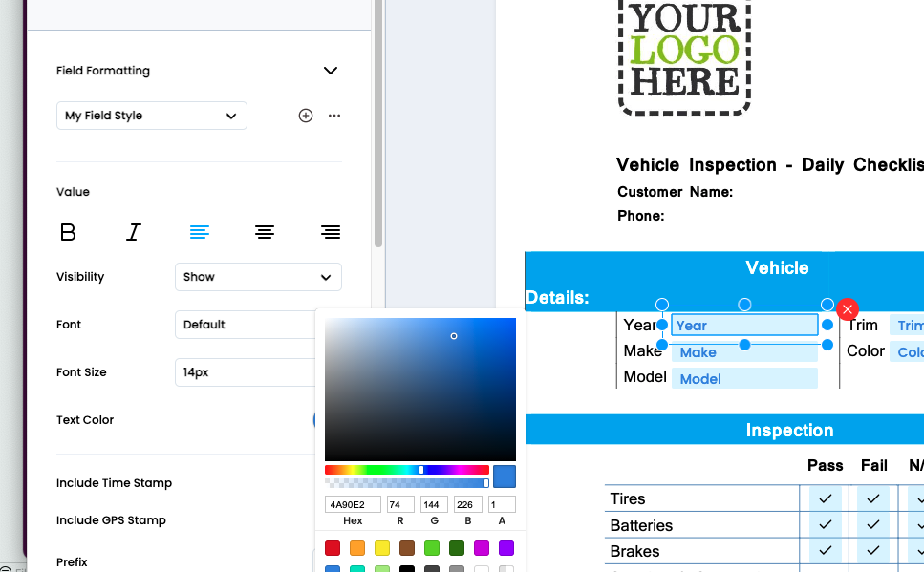Open the My Field Style dropdown
The width and height of the screenshot is (924, 572).
click(x=151, y=116)
